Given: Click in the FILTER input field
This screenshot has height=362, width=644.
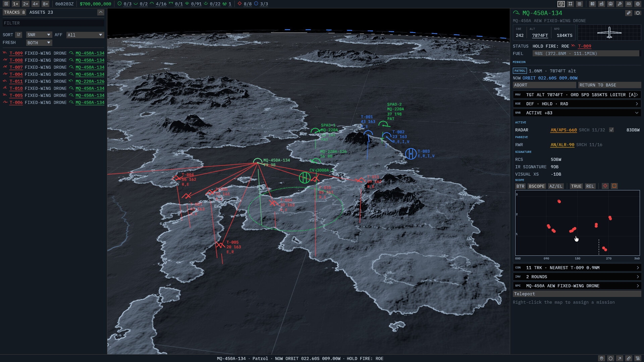Looking at the screenshot, I should coord(53,23).
